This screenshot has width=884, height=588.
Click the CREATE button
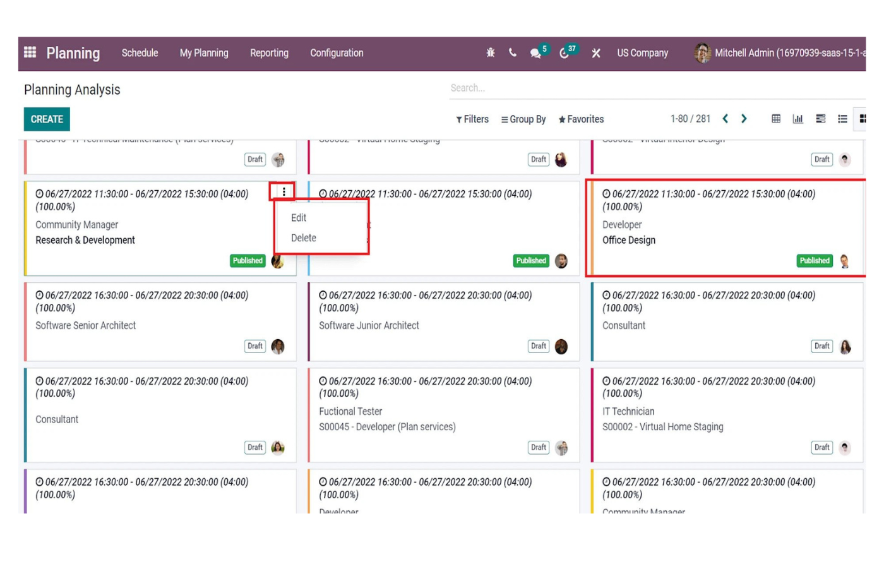[x=47, y=119]
